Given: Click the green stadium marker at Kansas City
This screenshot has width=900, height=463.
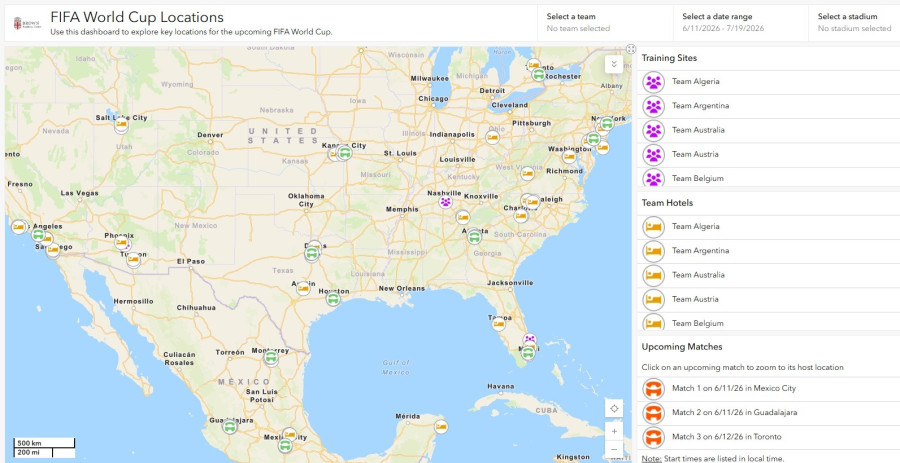Looking at the screenshot, I should tap(344, 153).
